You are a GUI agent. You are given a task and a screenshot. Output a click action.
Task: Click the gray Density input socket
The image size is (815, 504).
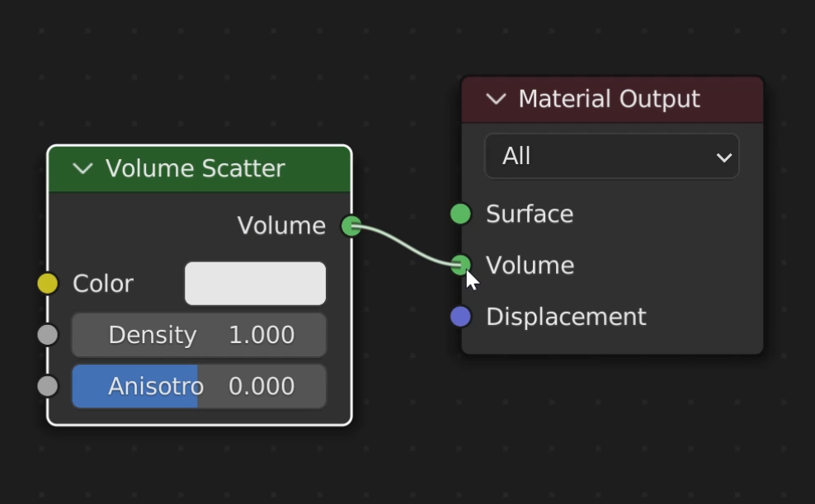click(48, 335)
